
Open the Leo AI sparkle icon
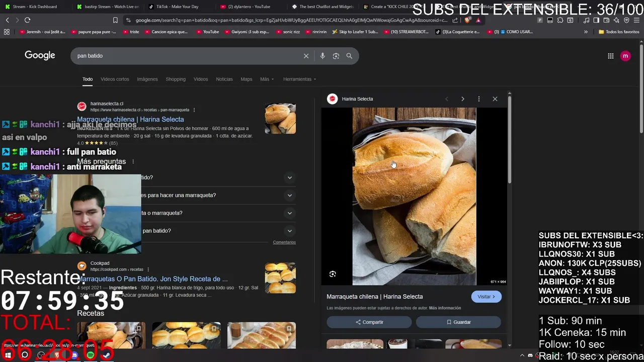coord(616,20)
